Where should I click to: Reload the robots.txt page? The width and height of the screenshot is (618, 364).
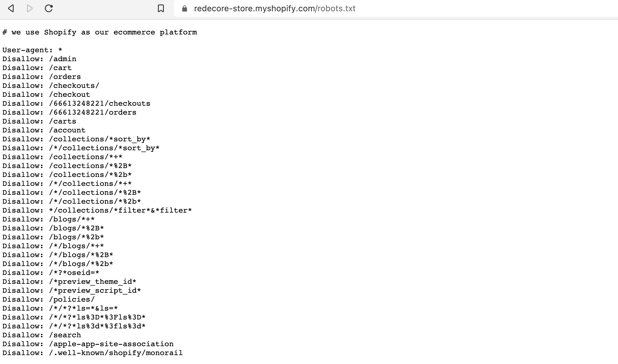click(49, 8)
